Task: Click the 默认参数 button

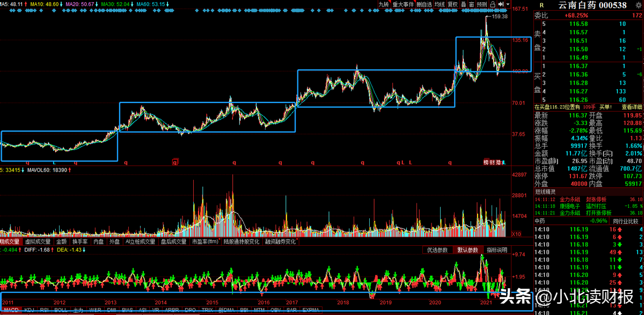Action: 467,250
